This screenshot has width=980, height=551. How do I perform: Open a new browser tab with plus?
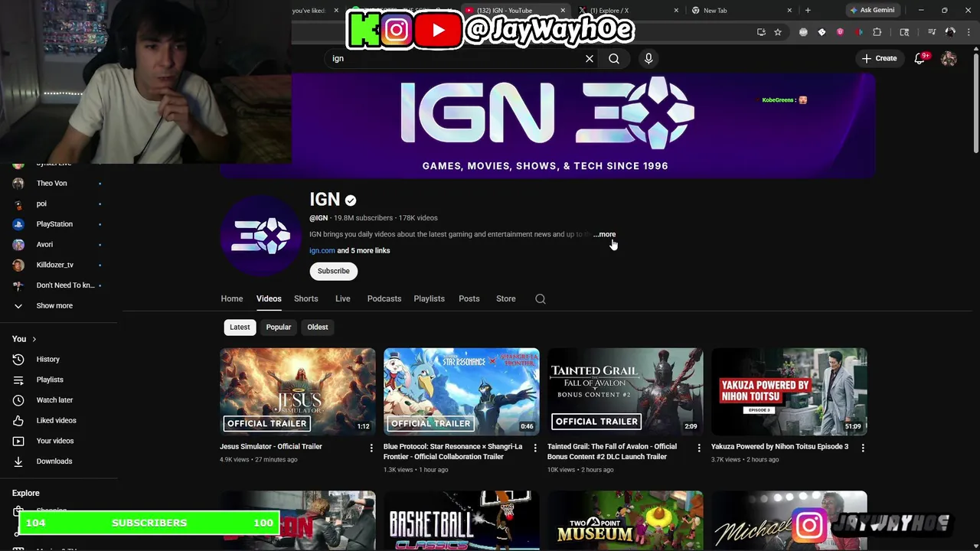coord(808,11)
